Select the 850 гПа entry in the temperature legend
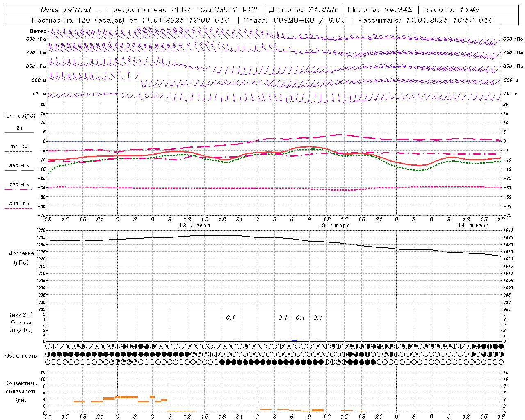 [x=19, y=166]
